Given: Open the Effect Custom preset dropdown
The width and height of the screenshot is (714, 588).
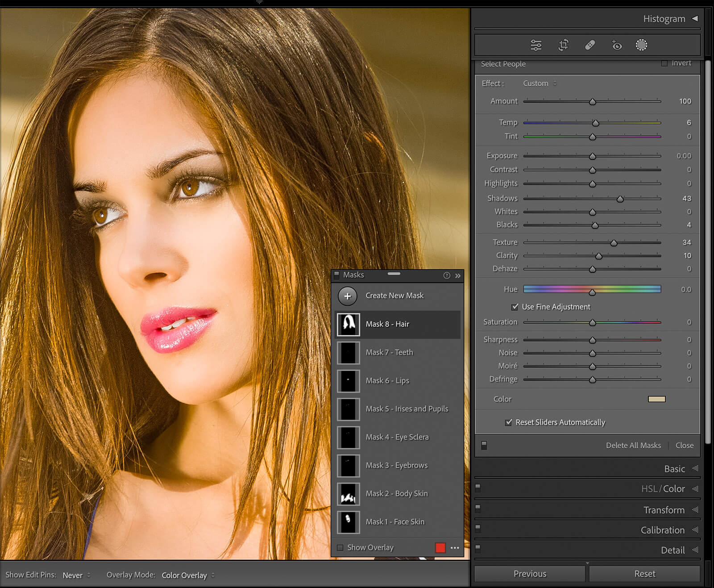Looking at the screenshot, I should pyautogui.click(x=540, y=83).
